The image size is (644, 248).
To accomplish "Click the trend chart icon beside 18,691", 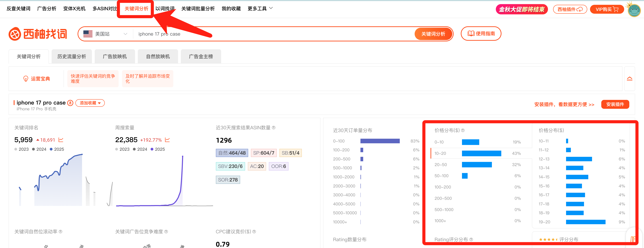I will (61, 140).
